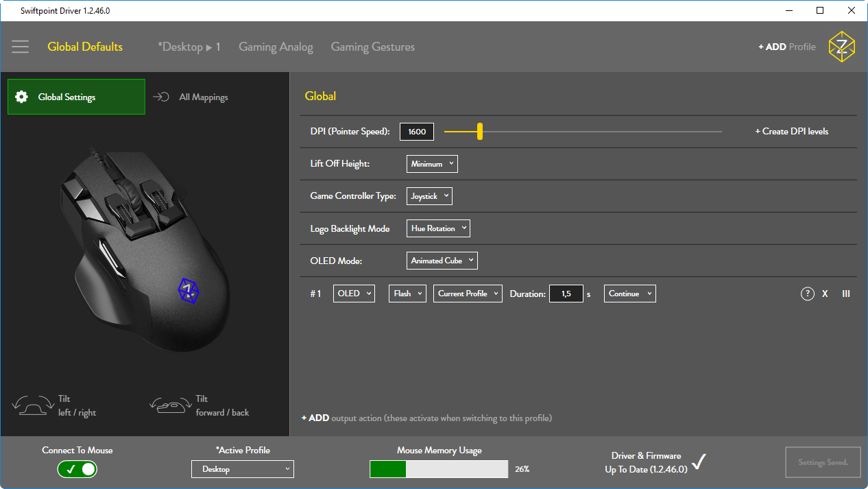
Task: Click the Global Settings gear icon
Action: [x=22, y=97]
